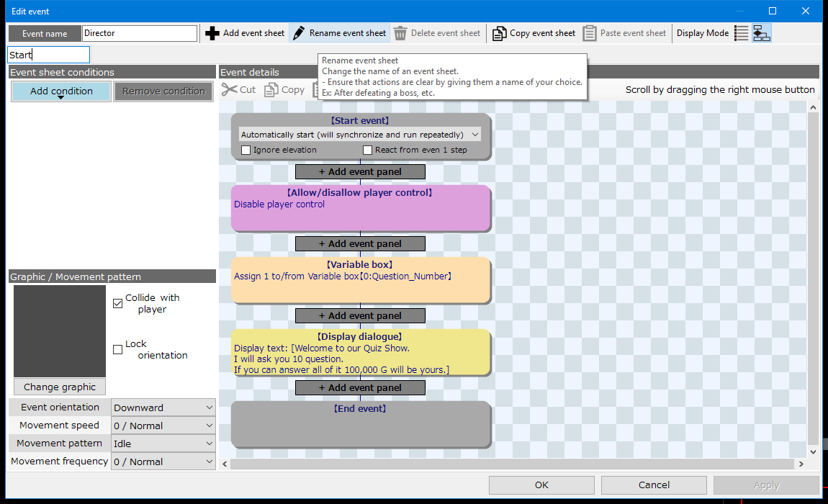Select the Allow/disallow player control panel
This screenshot has width=828, height=504.
click(x=361, y=207)
